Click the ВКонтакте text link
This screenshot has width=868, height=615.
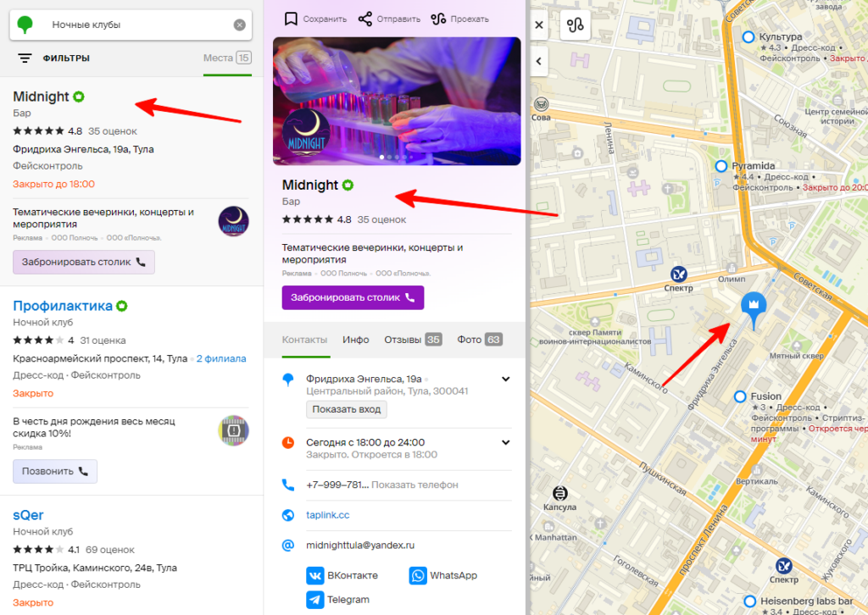pos(353,576)
